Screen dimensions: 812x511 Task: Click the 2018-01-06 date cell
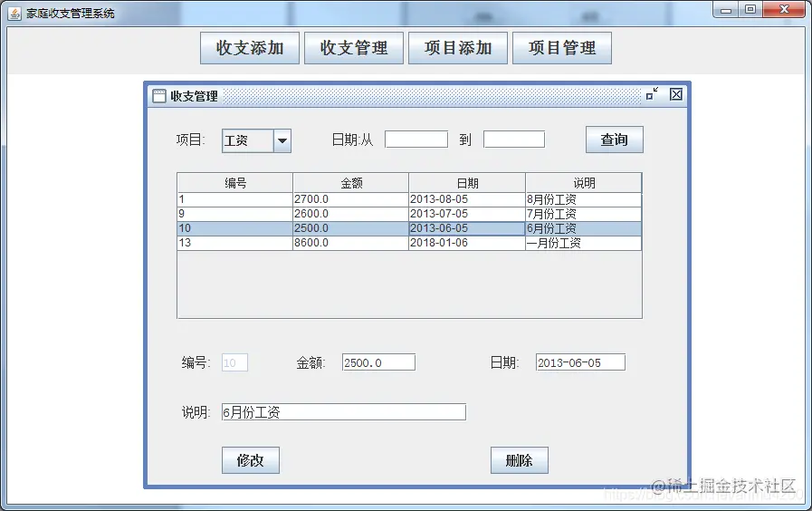point(467,243)
